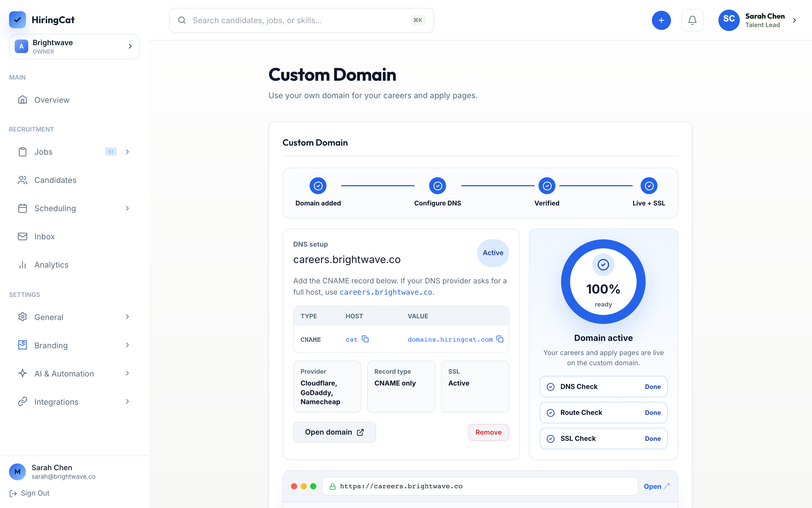Image resolution: width=812 pixels, height=508 pixels.
Task: Open the Scheduling menu item
Action: pyautogui.click(x=74, y=208)
